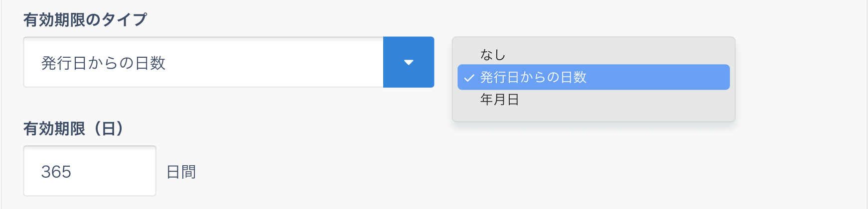Click the 有効期限のタイプ label

(x=85, y=20)
